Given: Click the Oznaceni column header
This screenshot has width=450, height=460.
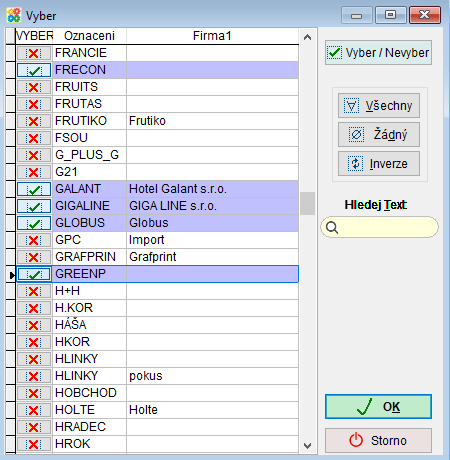Looking at the screenshot, I should point(89,36).
